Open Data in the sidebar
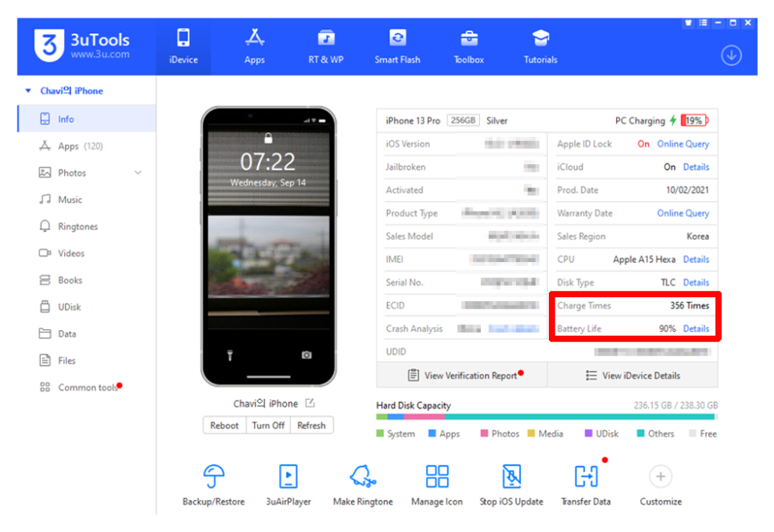Viewport: 774px width, 532px height. (x=87, y=333)
